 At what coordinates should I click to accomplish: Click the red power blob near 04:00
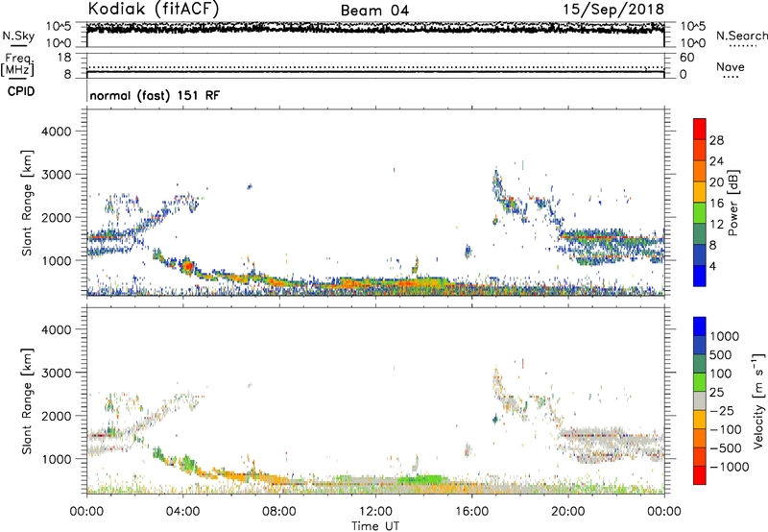(187, 267)
